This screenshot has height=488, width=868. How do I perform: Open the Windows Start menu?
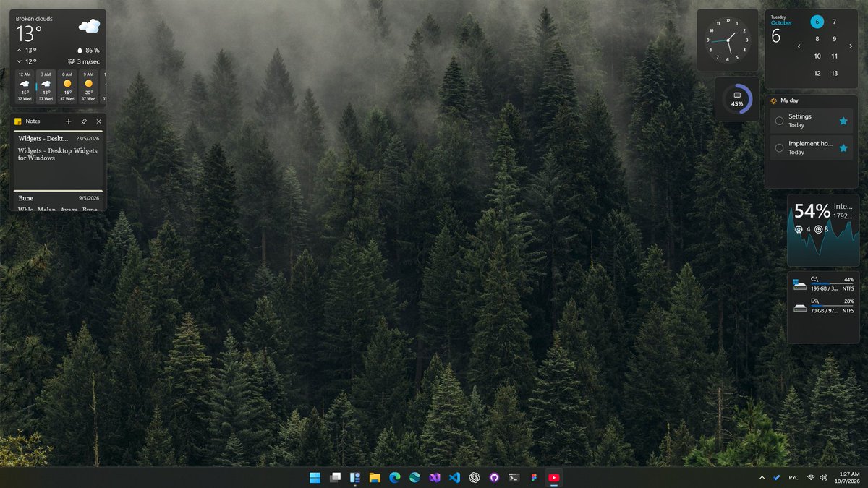click(x=315, y=477)
